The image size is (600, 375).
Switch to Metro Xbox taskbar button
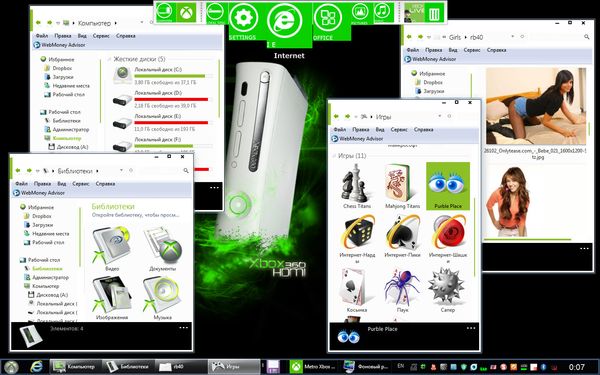coord(314,367)
